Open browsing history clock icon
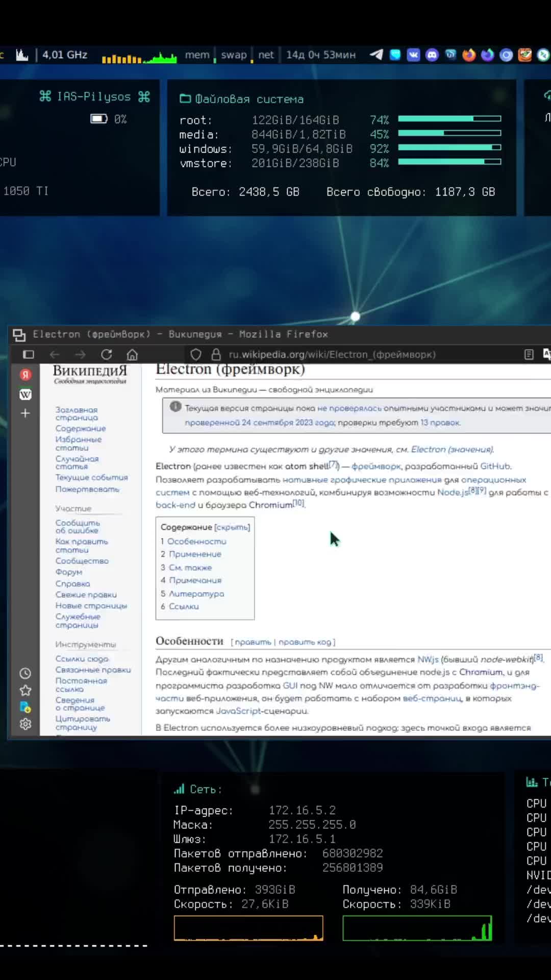 click(x=26, y=673)
